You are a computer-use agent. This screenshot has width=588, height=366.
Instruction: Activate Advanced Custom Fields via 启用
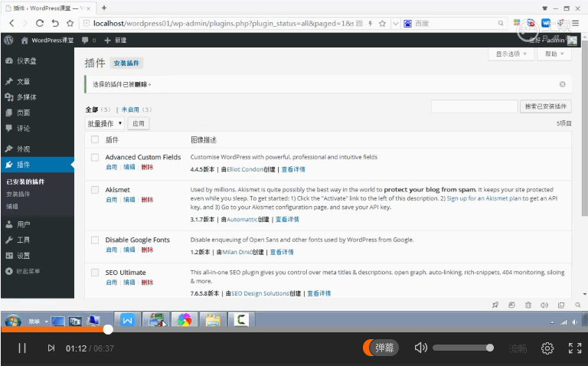pos(111,167)
